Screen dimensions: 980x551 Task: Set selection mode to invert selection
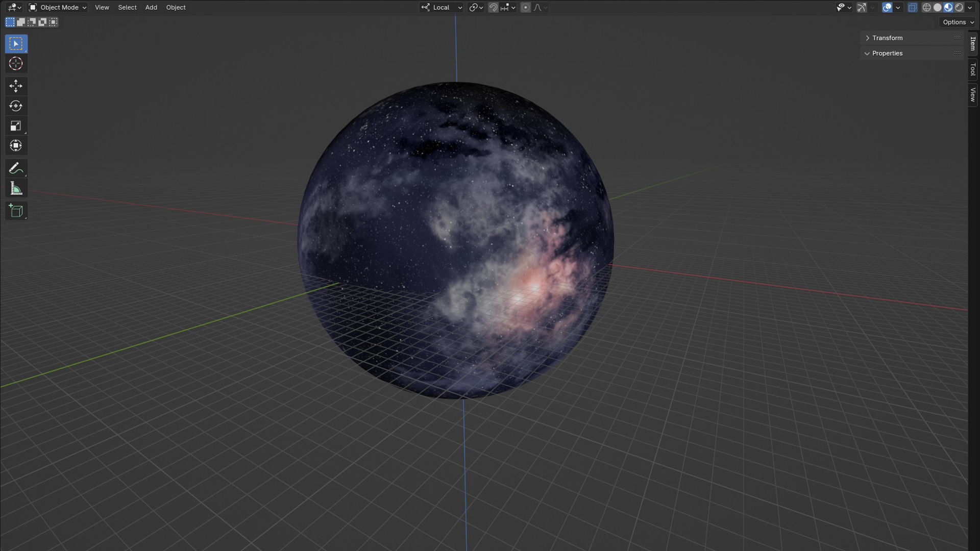pos(42,22)
